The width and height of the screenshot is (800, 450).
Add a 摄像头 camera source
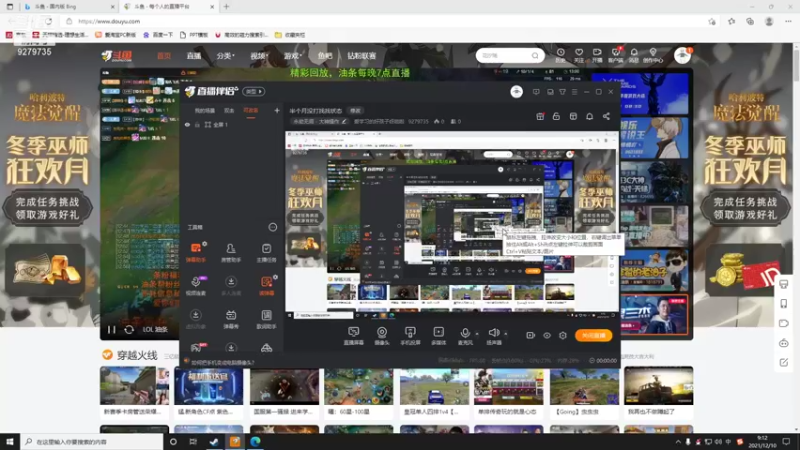click(382, 336)
